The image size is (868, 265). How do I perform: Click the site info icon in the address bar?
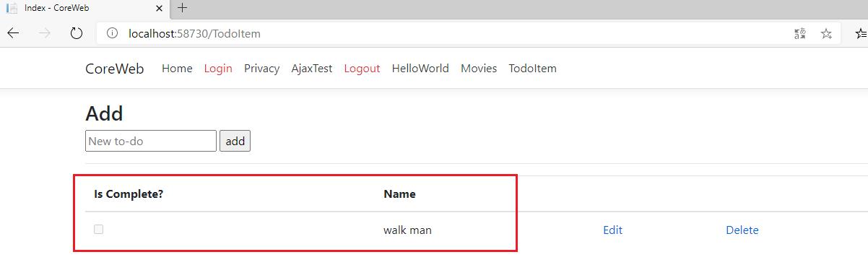point(112,33)
